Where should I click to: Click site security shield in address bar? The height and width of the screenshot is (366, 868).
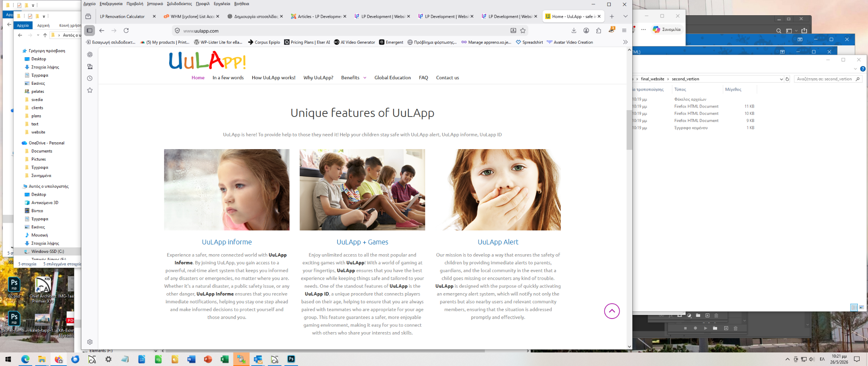click(178, 30)
